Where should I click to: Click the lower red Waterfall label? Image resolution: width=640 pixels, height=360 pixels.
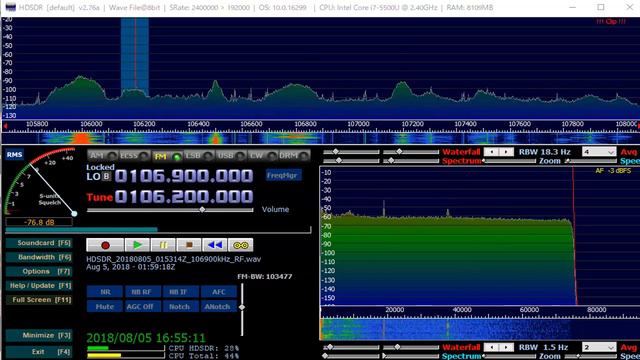(x=461, y=347)
